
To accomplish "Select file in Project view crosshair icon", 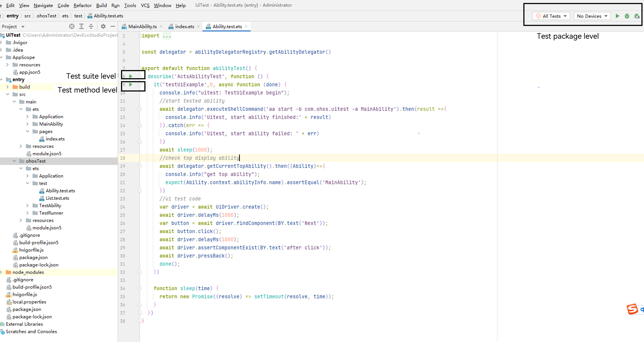I will pyautogui.click(x=71, y=26).
